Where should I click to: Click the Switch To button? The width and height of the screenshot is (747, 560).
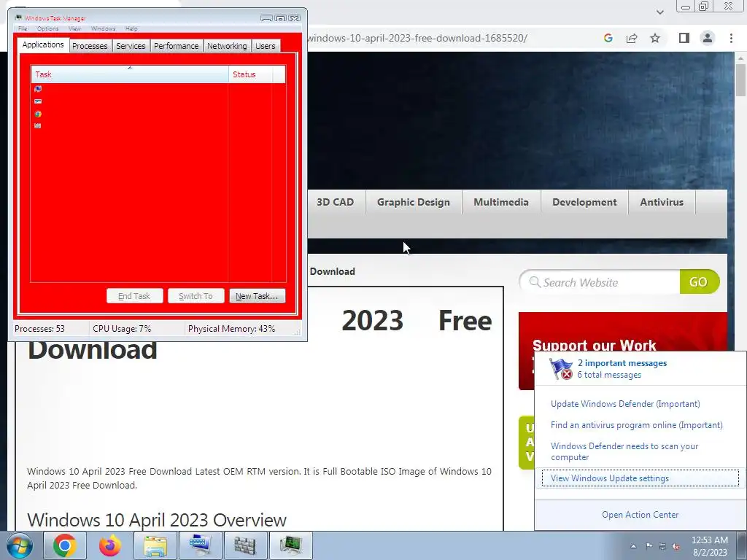(196, 296)
